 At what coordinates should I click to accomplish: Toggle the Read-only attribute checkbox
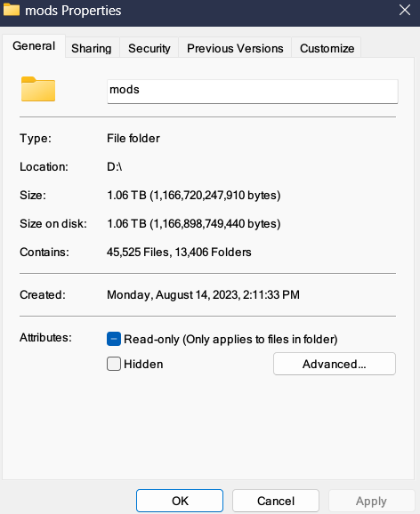click(114, 339)
